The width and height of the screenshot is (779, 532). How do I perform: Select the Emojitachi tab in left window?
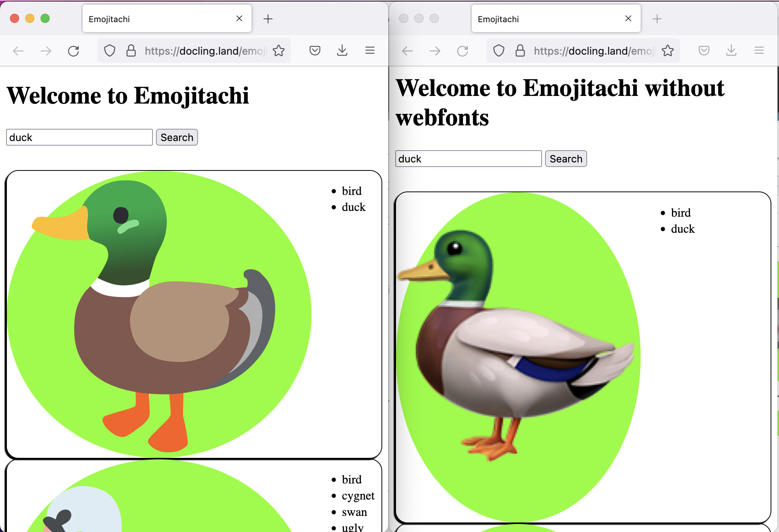(x=167, y=19)
